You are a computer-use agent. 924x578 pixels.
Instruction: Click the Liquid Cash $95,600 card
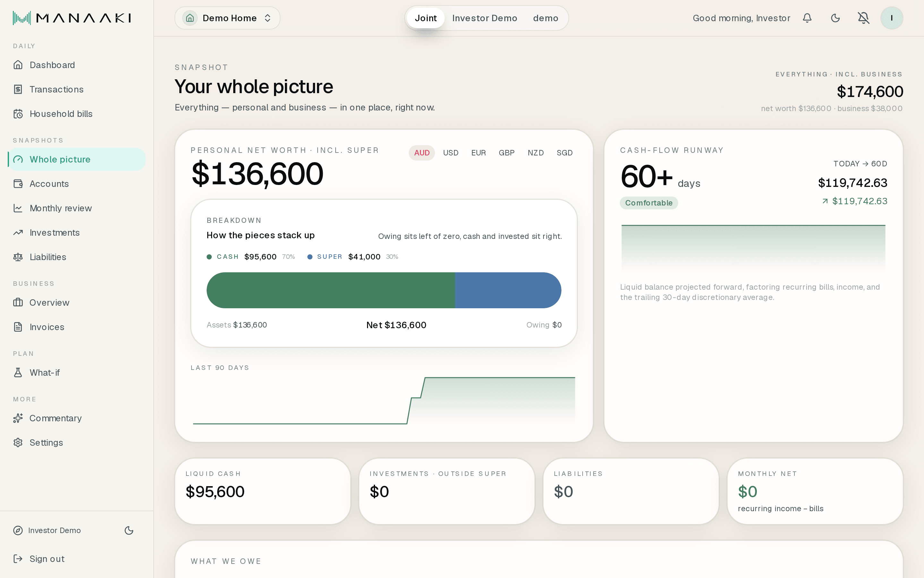click(x=263, y=491)
